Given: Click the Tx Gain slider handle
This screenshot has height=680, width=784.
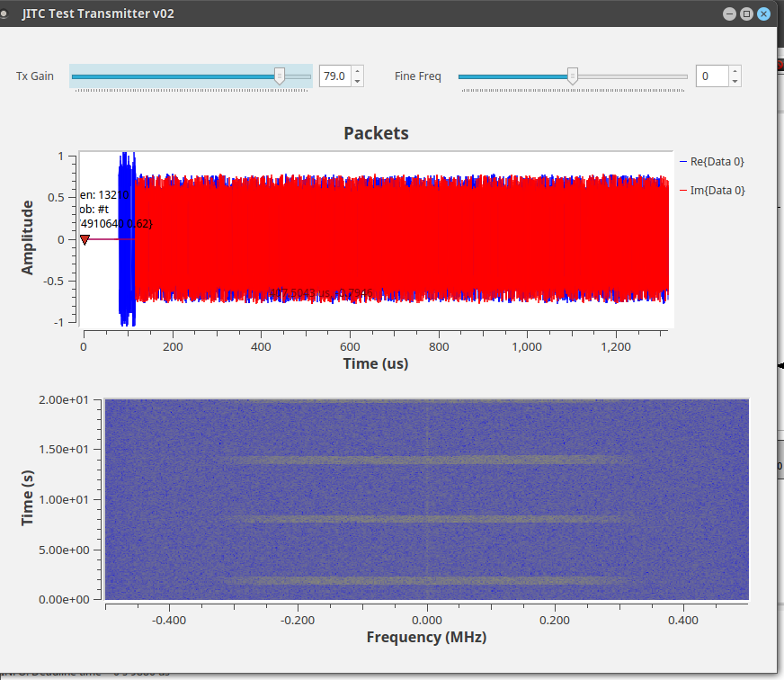Looking at the screenshot, I should [280, 76].
